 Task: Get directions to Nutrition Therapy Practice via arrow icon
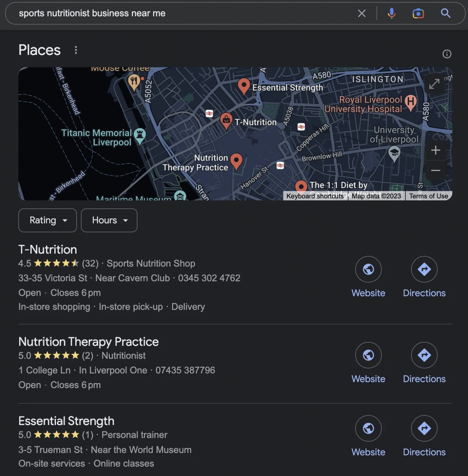[x=424, y=355]
